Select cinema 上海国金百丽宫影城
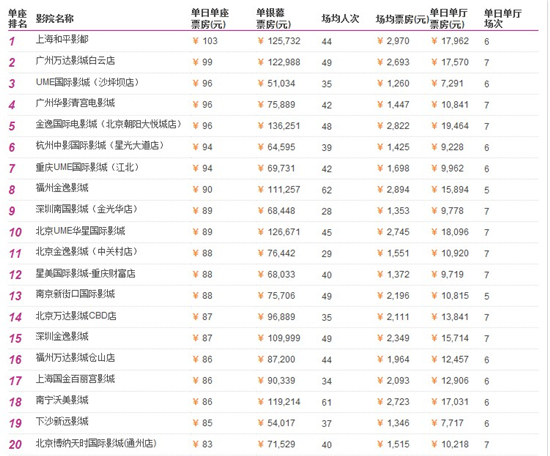Viewport: 550px width, 456px height. point(75,379)
